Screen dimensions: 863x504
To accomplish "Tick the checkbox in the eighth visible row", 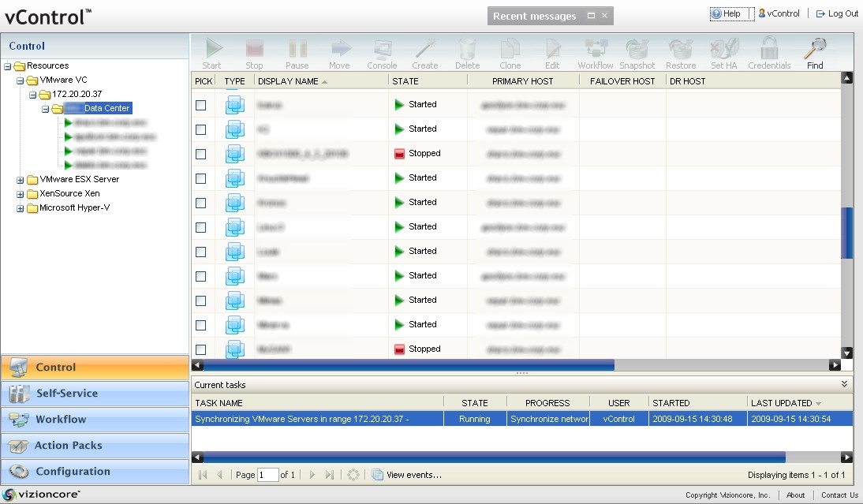I will 201,276.
